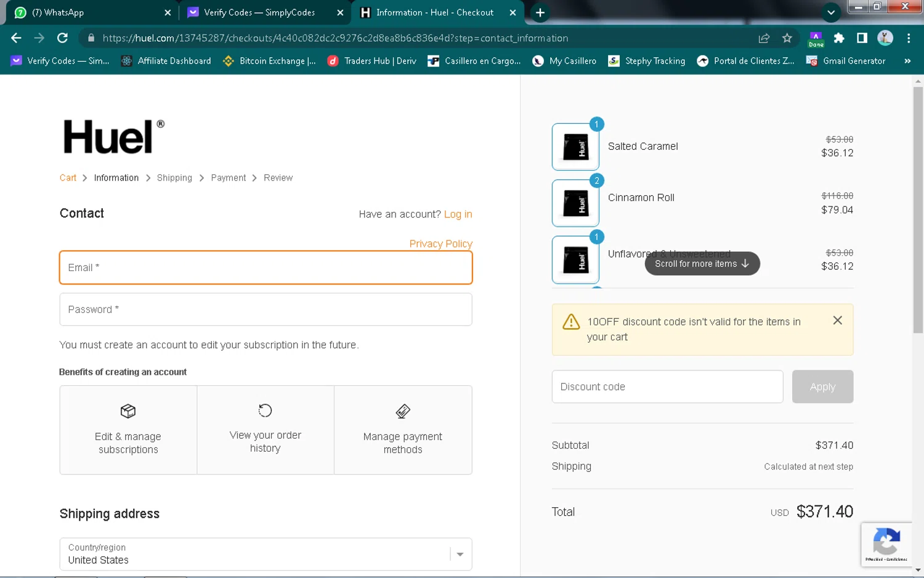Click the address bar URL
Viewport: 924px width, 578px height.
pos(335,38)
